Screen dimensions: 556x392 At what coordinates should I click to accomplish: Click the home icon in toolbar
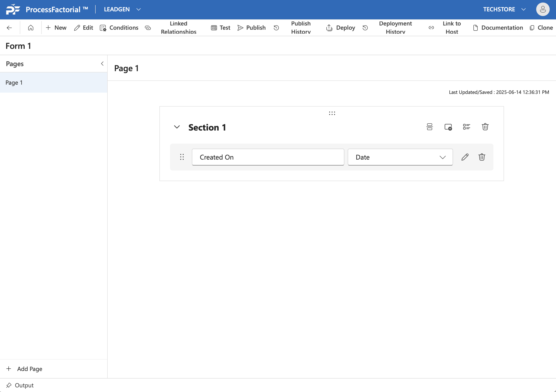coord(31,28)
